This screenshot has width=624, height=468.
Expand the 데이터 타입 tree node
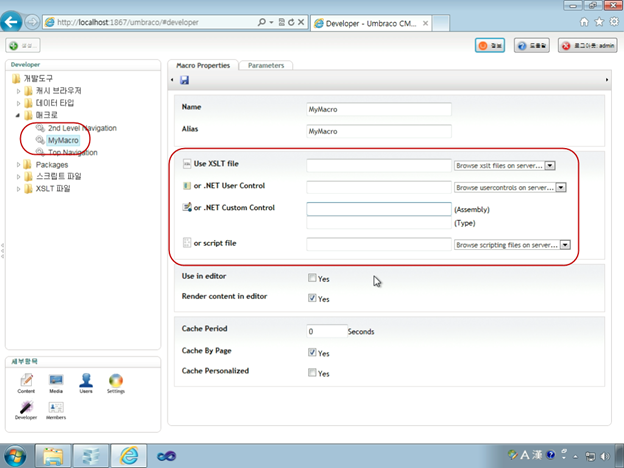(x=18, y=103)
